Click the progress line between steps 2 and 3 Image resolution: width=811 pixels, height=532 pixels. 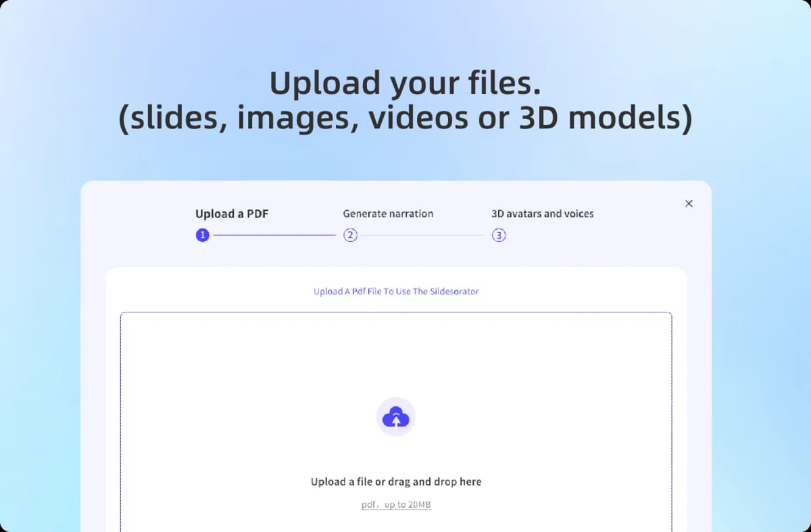tap(424, 235)
